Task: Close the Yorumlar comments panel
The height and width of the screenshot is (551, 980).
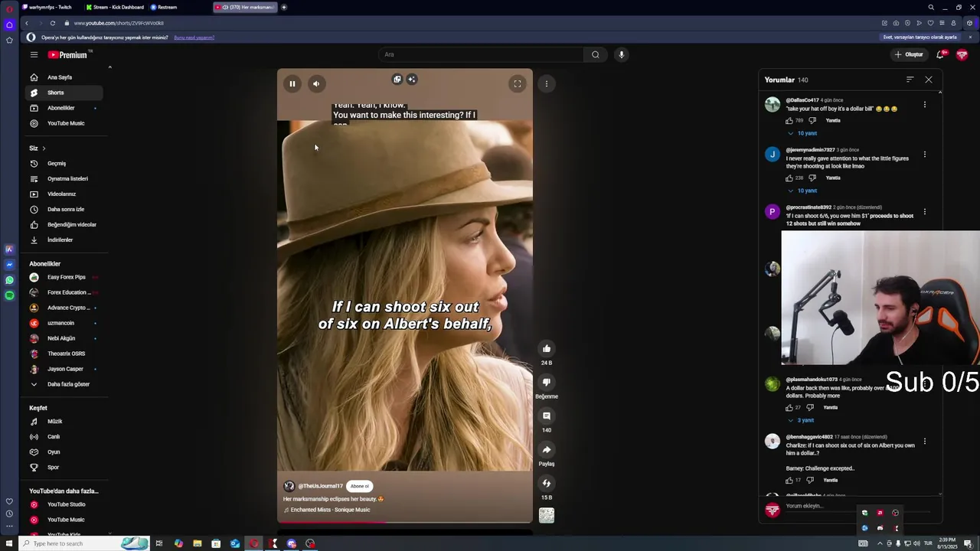Action: [x=929, y=80]
